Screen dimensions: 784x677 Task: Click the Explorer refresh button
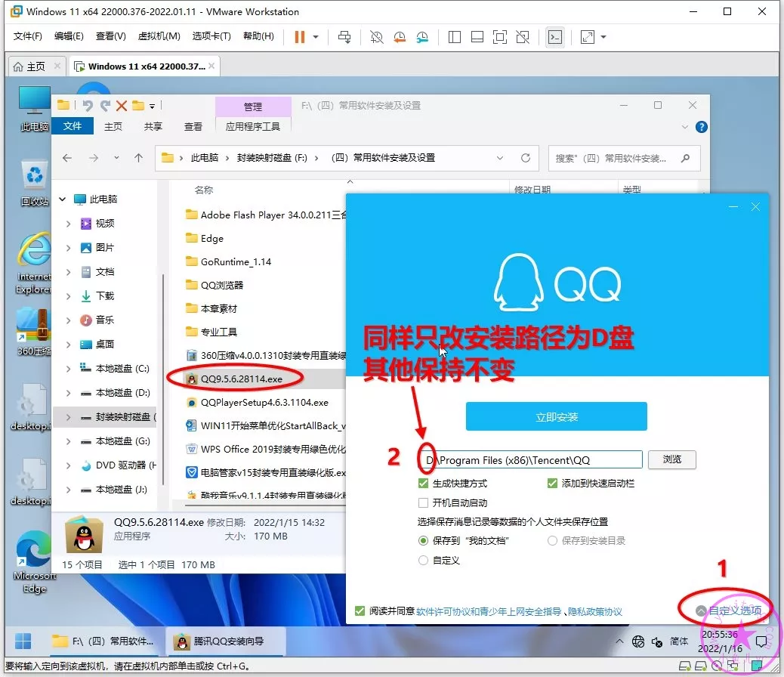tap(526, 158)
